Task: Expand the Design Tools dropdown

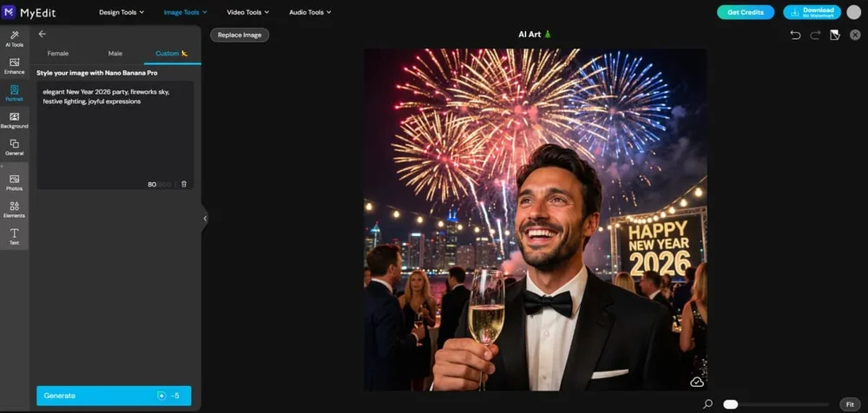Action: (122, 11)
